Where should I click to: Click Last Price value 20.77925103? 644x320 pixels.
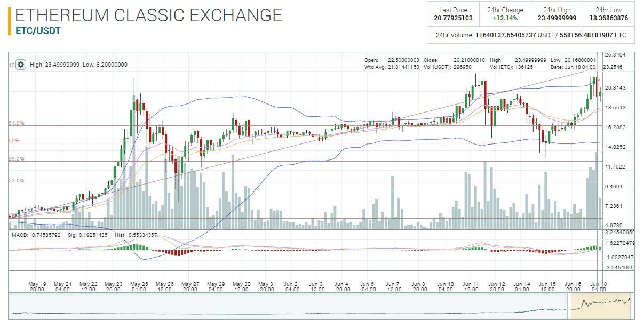(454, 18)
